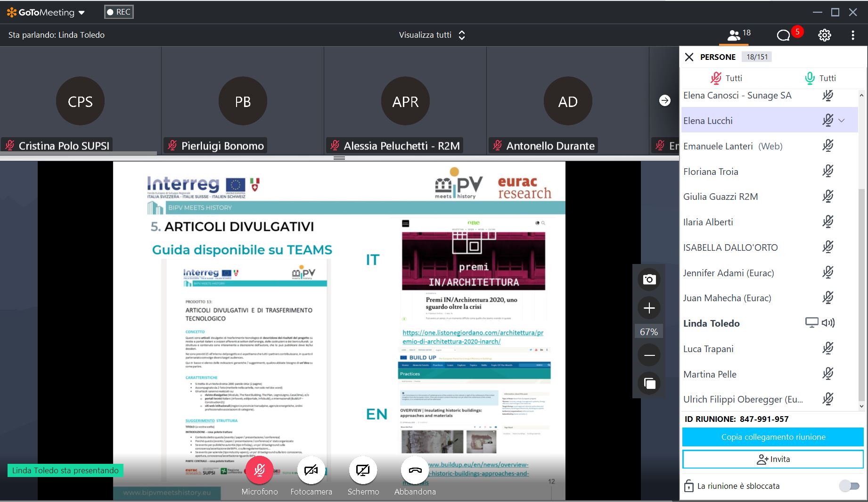Screen dimensions: 868x502
Task: Toggle mute icon for Floriana Troia
Action: coord(828,171)
